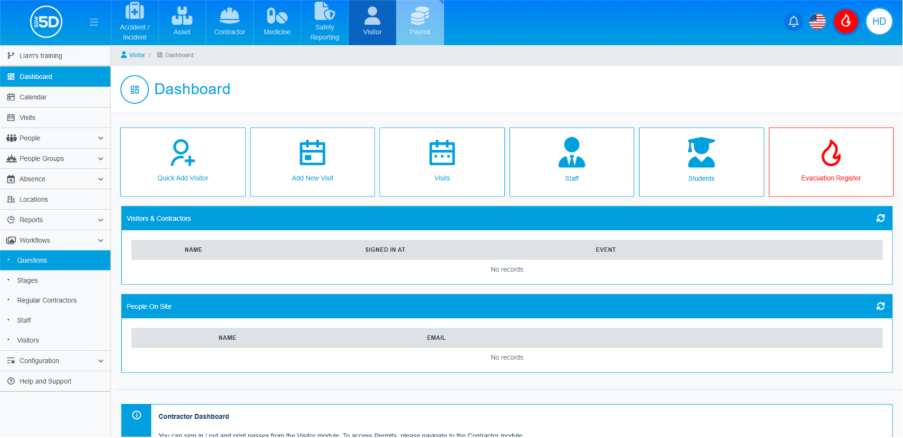Open the US flag language selector
The height and width of the screenshot is (438, 903).
click(817, 21)
